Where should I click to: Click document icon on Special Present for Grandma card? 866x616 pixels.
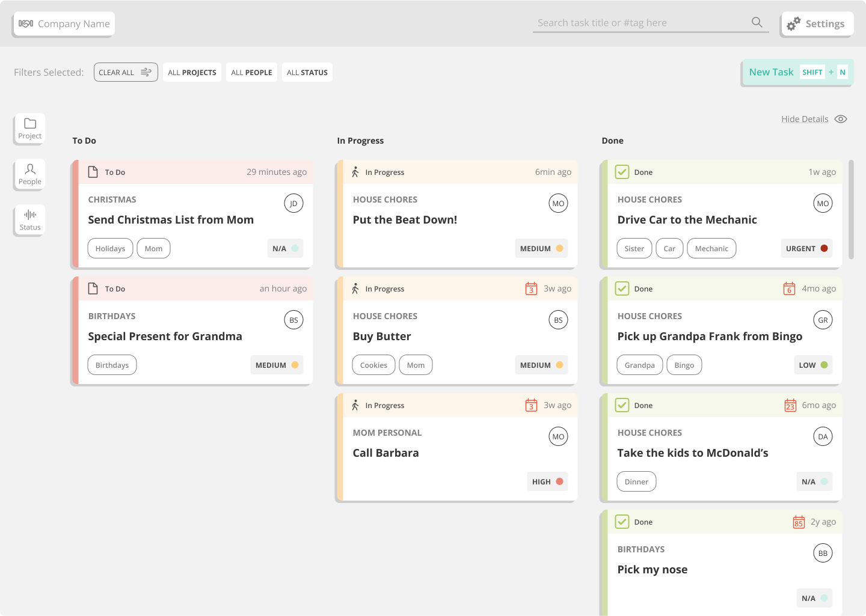pos(93,288)
